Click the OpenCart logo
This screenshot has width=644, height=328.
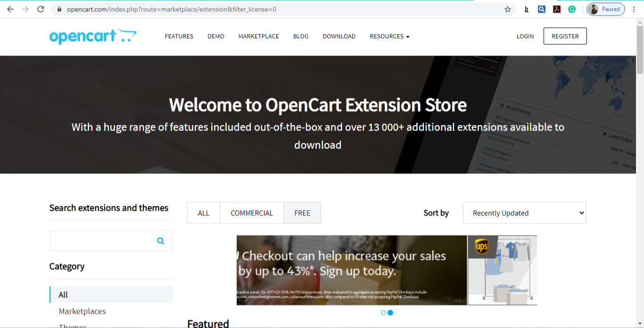tap(93, 36)
